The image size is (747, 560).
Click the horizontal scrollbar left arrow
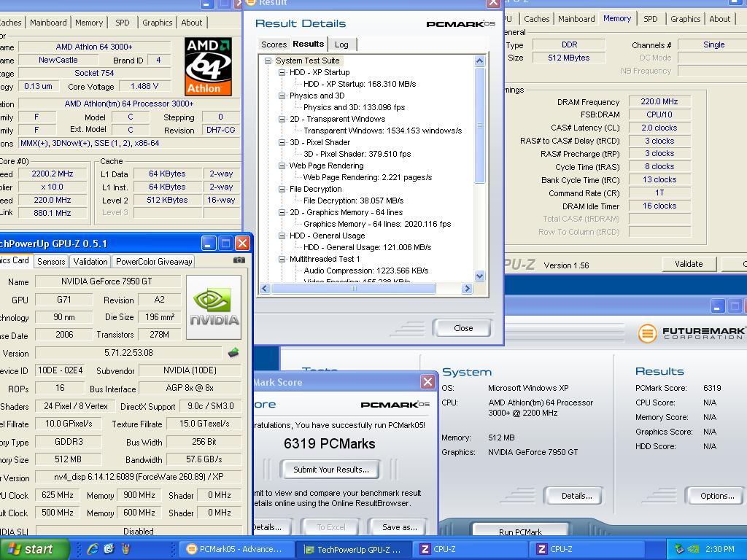click(265, 288)
